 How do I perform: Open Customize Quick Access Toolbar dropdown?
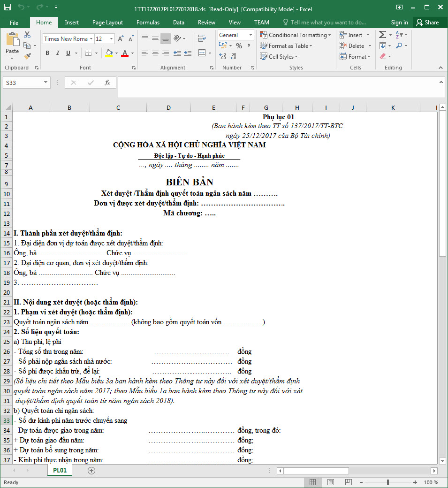click(56, 7)
